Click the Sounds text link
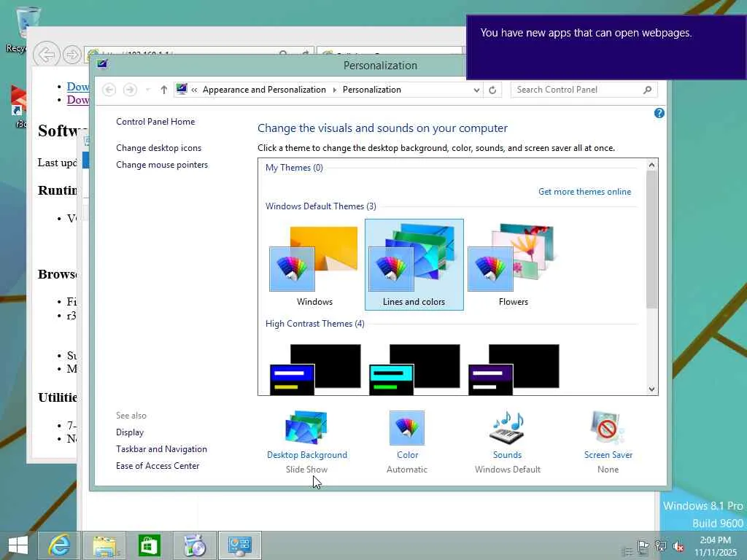Viewport: 747px width, 560px height. click(508, 455)
